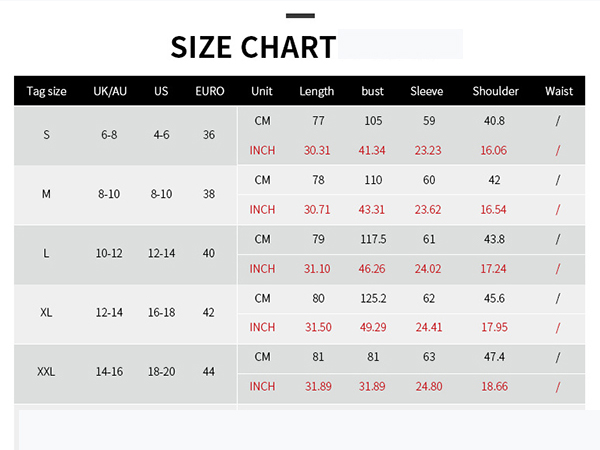Select the 23.62 sleeve inch value

[x=428, y=210]
